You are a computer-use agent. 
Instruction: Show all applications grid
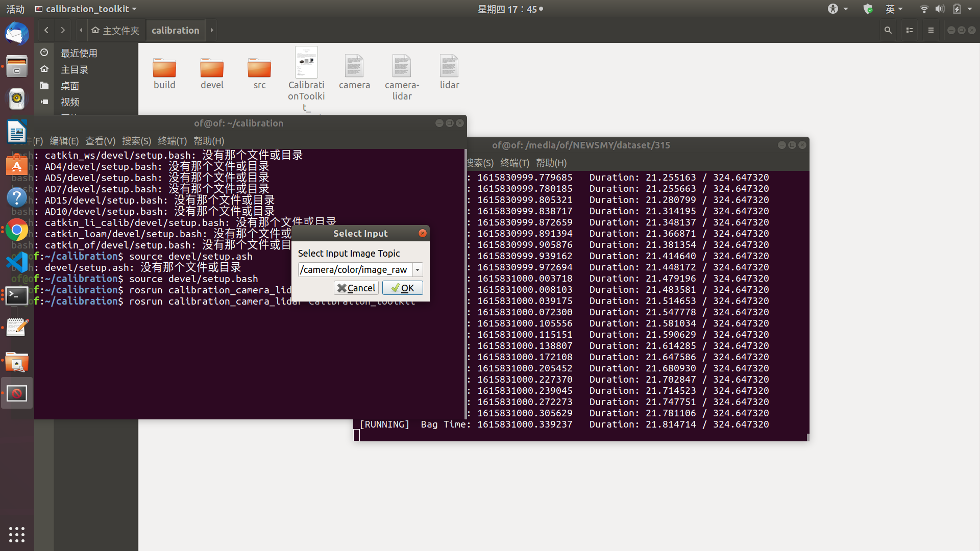click(x=17, y=534)
